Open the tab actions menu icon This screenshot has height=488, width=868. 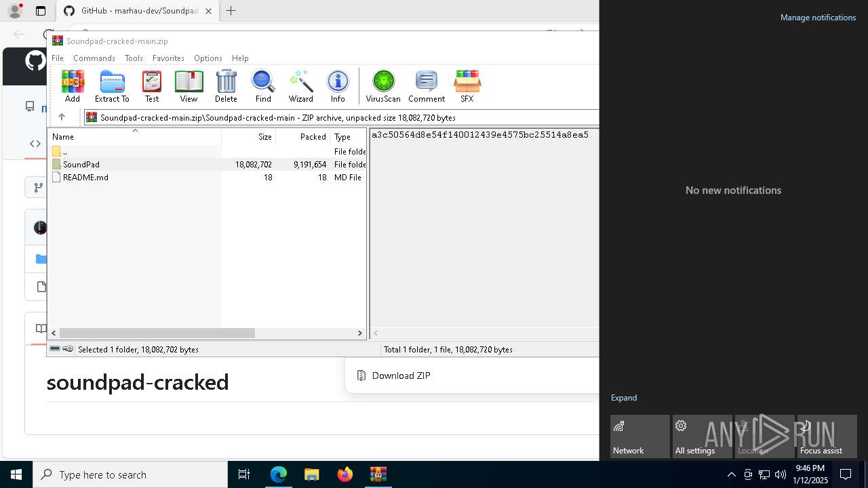(x=41, y=11)
